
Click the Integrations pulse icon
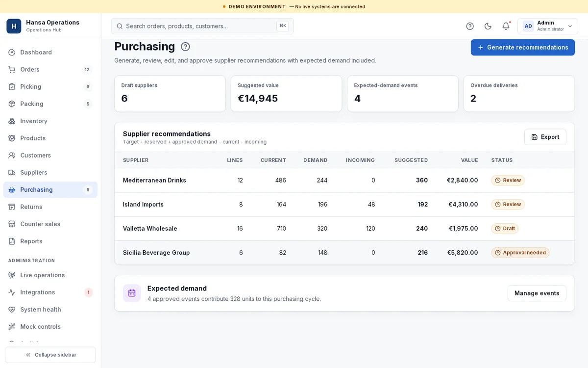click(12, 292)
